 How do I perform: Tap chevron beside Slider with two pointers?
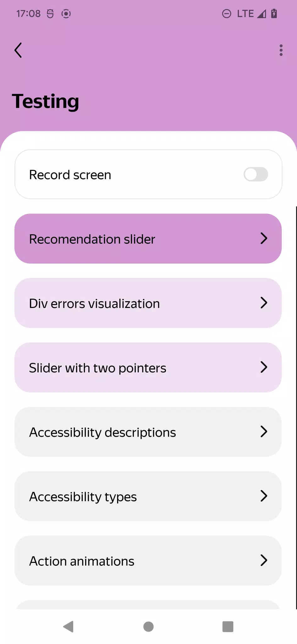pos(264,367)
